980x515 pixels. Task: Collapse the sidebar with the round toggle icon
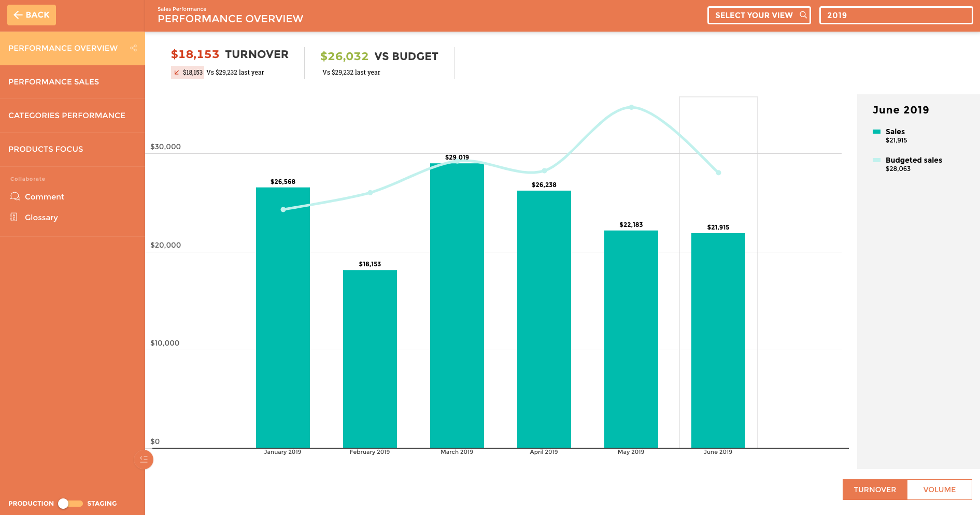tap(144, 459)
